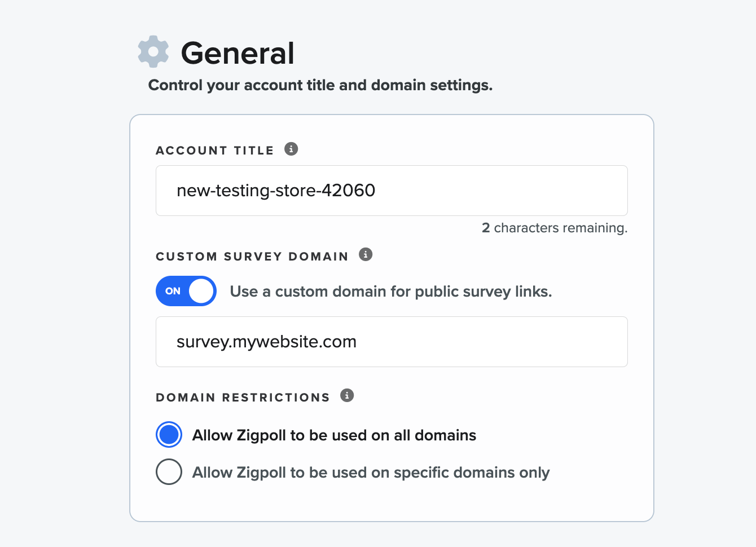
Task: View custom survey domain info by clicking its icon
Action: click(366, 254)
